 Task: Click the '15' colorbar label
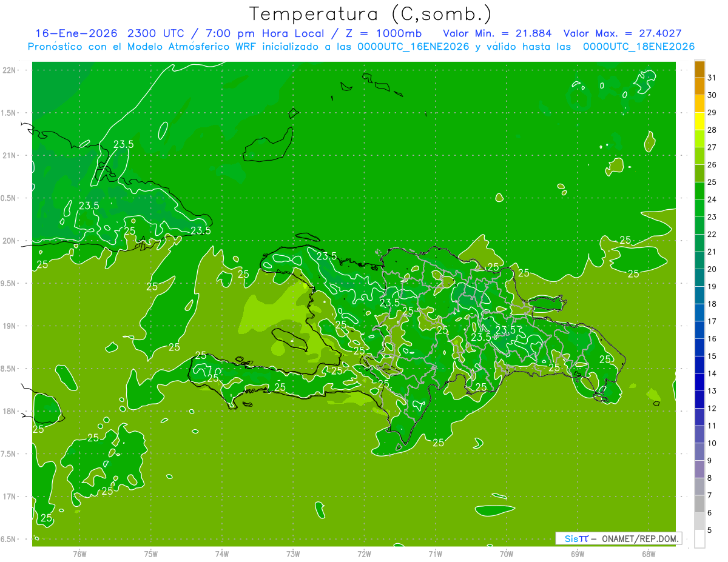712,356
